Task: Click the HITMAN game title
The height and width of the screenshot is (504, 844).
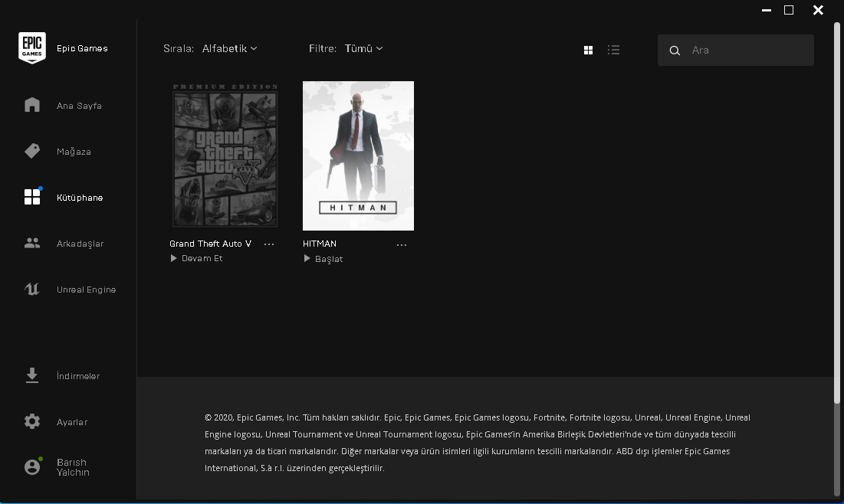Action: [x=320, y=244]
